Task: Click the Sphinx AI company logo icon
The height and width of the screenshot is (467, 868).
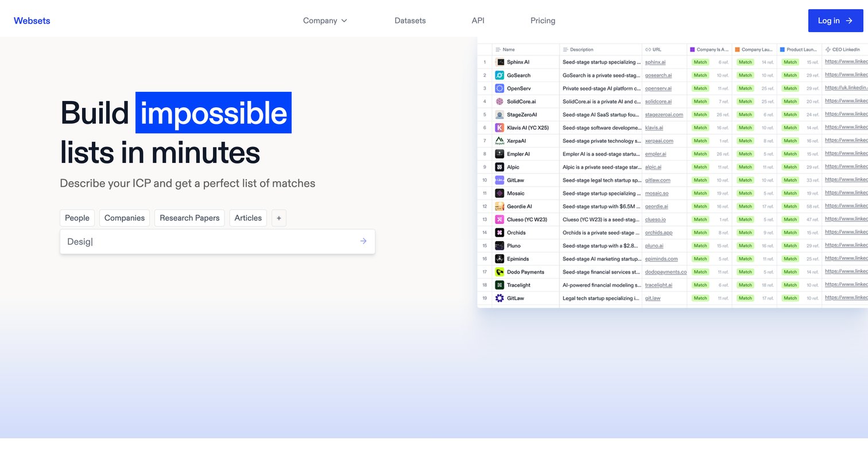Action: [500, 62]
